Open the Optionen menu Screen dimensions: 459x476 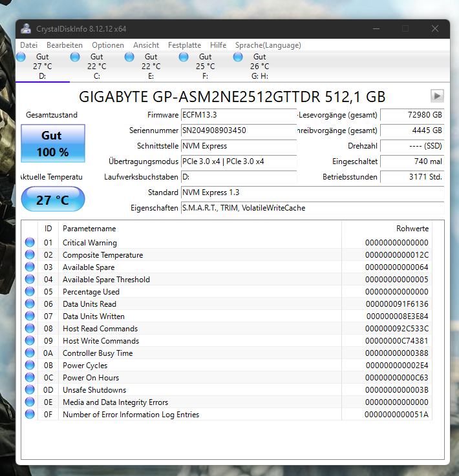click(108, 45)
